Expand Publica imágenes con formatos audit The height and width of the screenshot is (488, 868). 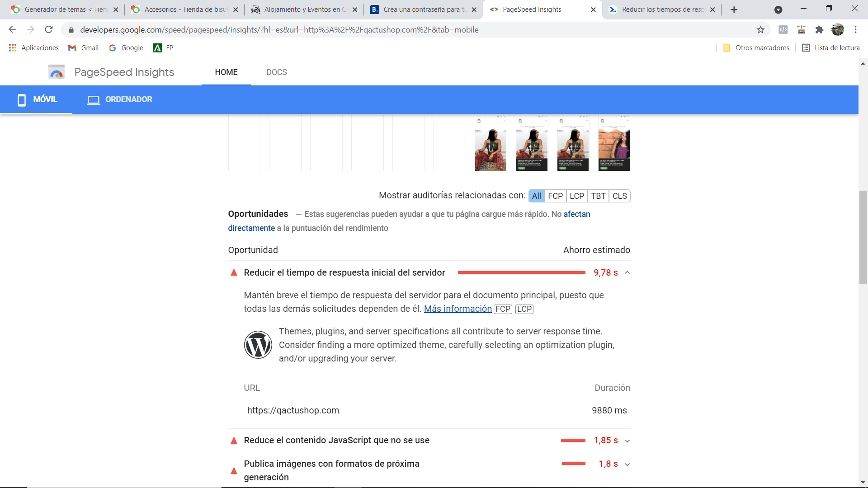point(627,465)
